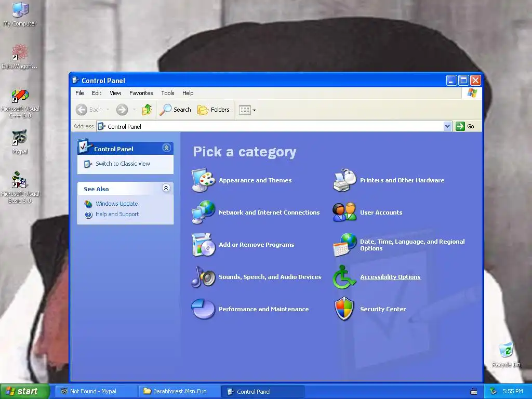Select the DataWagon desktop shortcut
This screenshot has width=532, height=399.
[20, 56]
